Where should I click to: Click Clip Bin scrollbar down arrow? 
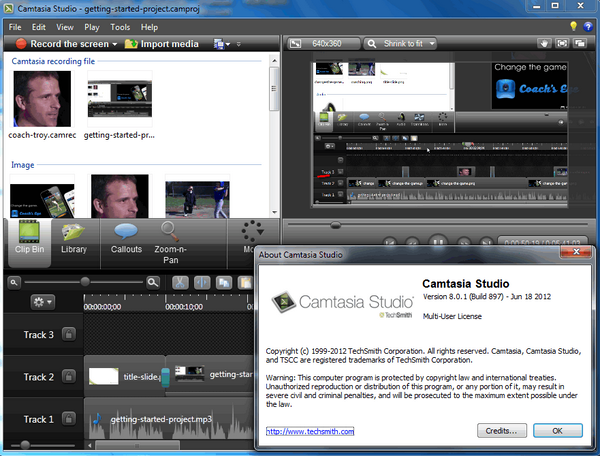274,212
